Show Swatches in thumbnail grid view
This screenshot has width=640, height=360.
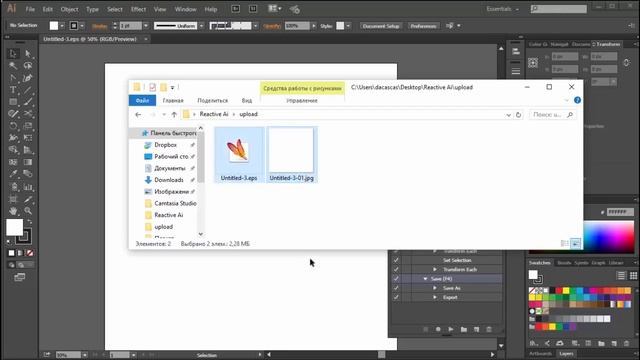pos(633,276)
